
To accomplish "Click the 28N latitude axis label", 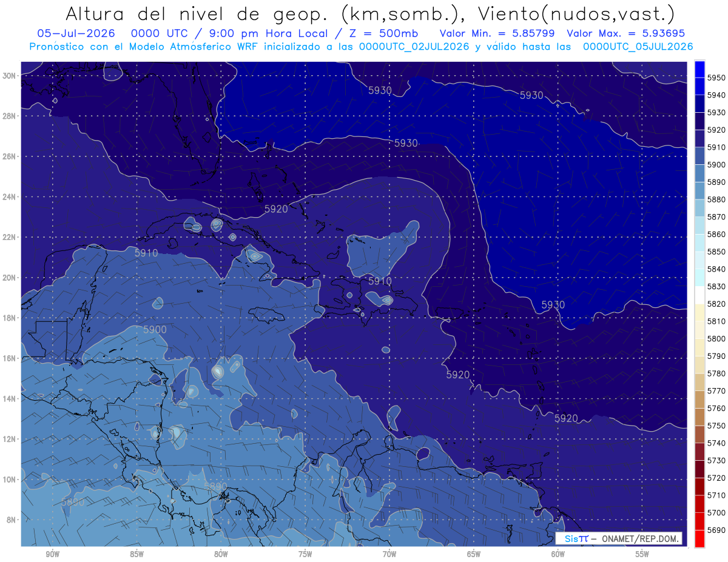I will coord(9,116).
